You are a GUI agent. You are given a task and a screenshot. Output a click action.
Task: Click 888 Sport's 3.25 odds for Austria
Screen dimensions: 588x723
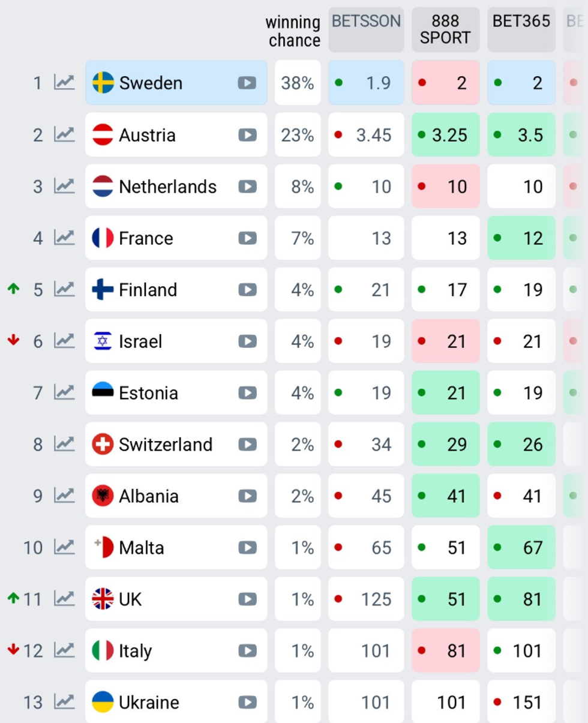445,135
